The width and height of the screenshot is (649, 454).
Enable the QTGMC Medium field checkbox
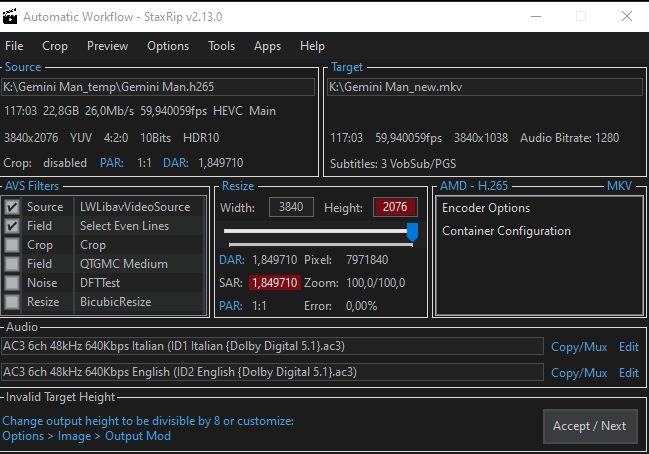pyautogui.click(x=12, y=264)
